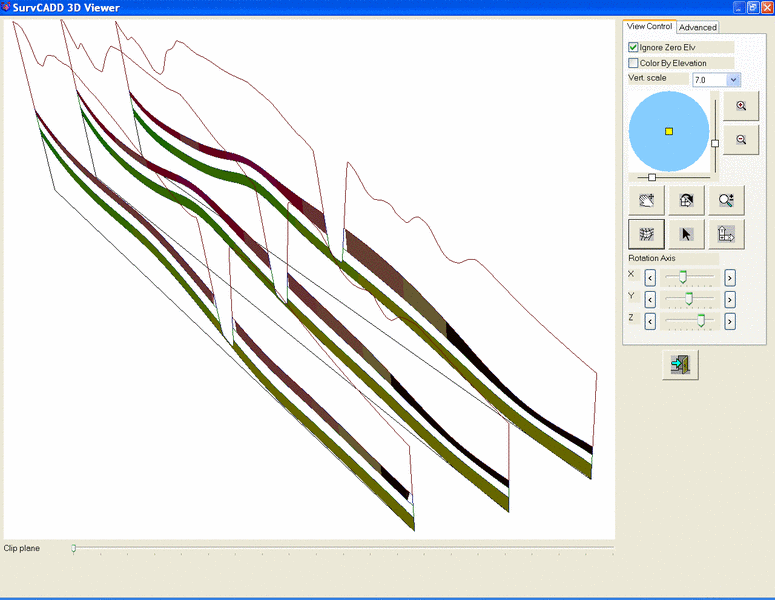Click the zoom in magnifier button
This screenshot has width=775, height=600.
click(740, 106)
